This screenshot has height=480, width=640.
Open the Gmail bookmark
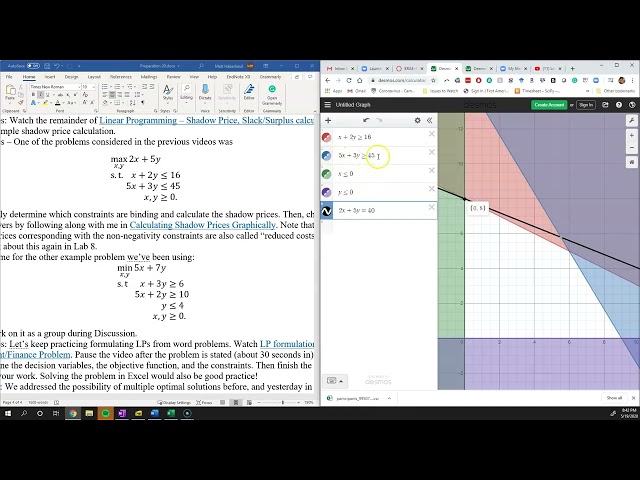pyautogui.click(x=356, y=91)
